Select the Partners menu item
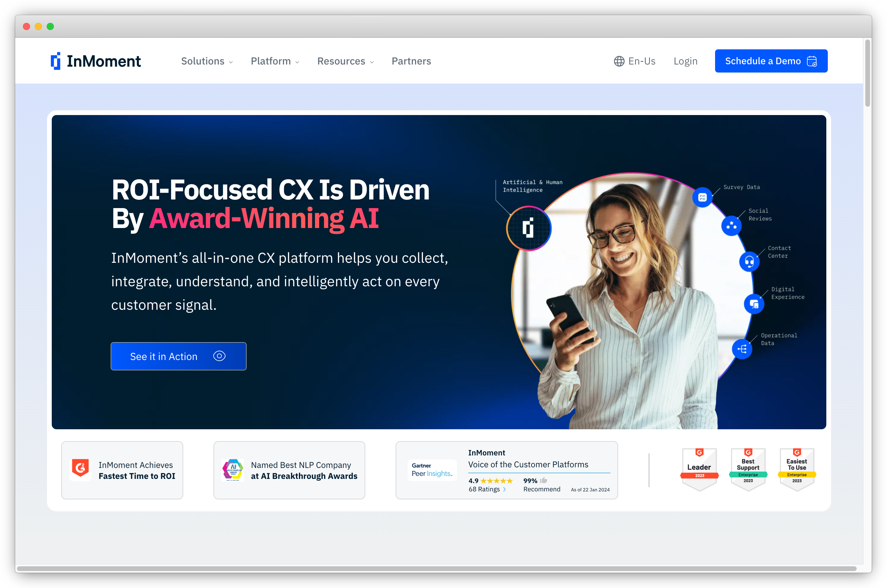 (x=411, y=60)
